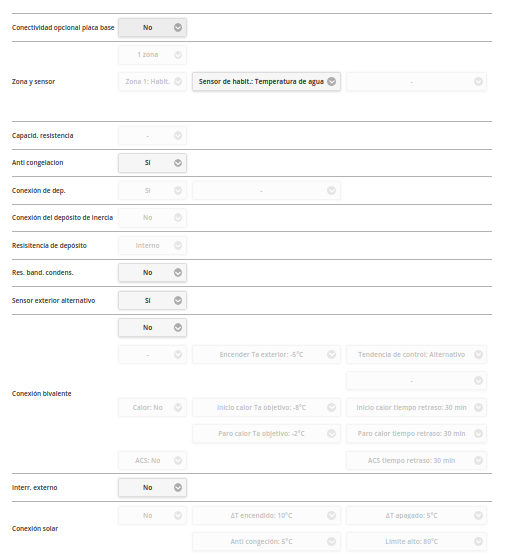Select the ΔT encendido 10°C field
This screenshot has width=506, height=554.
[x=266, y=515]
